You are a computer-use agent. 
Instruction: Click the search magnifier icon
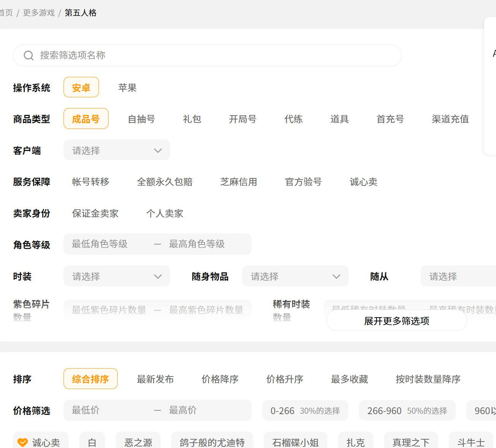click(29, 56)
